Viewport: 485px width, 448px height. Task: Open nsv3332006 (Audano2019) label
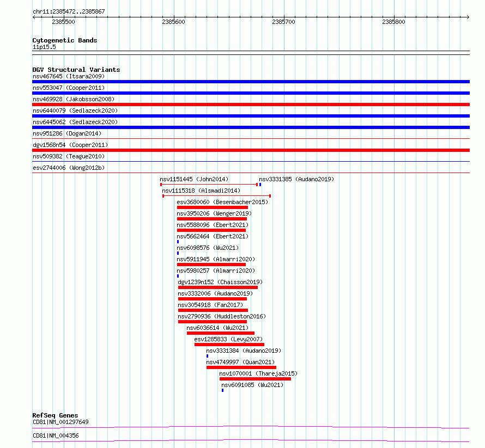click(x=215, y=293)
